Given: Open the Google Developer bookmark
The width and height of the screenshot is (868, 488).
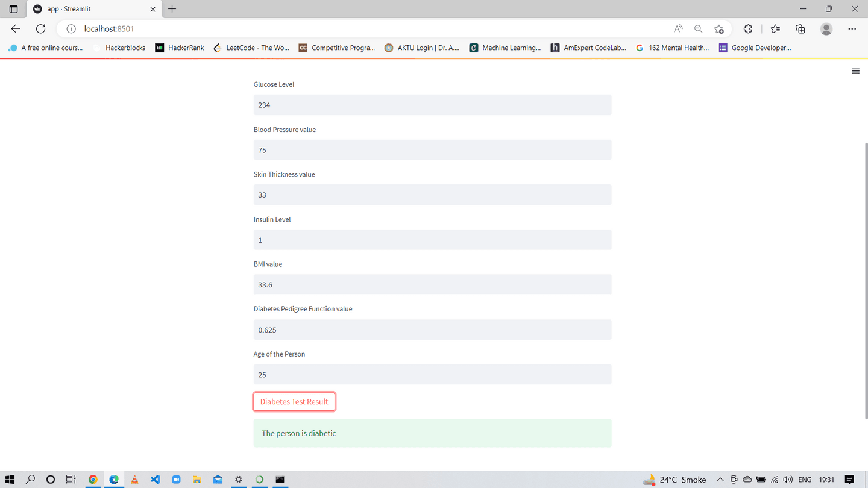Looking at the screenshot, I should coord(755,48).
